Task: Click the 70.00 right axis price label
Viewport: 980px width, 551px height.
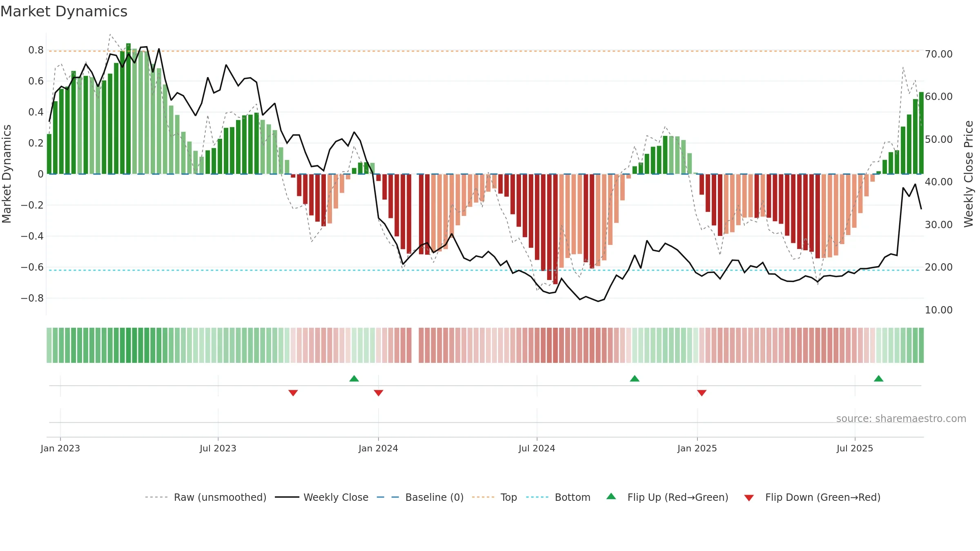Action: [939, 54]
